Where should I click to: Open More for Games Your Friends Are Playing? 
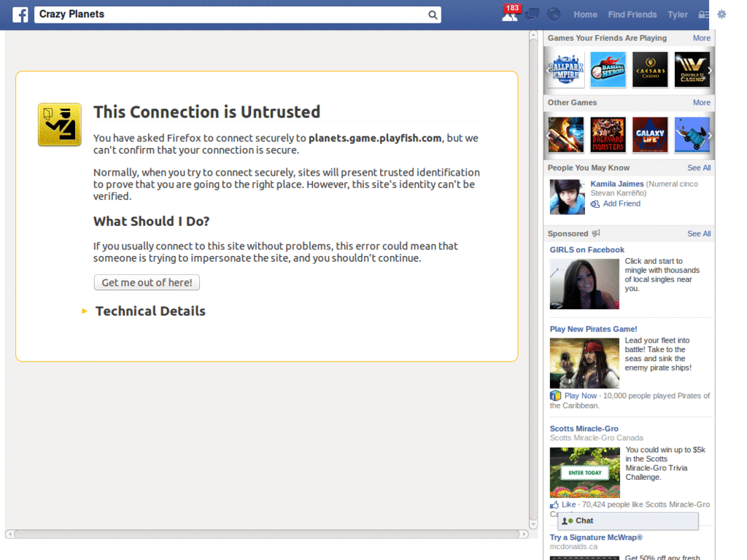click(x=701, y=38)
